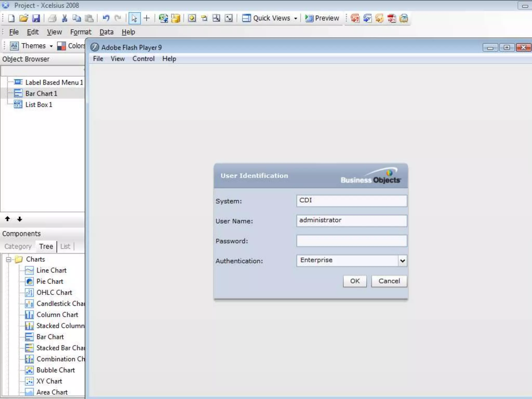532x399 pixels.
Task: Click the blue export icon in toolbar
Action: pyautogui.click(x=367, y=18)
